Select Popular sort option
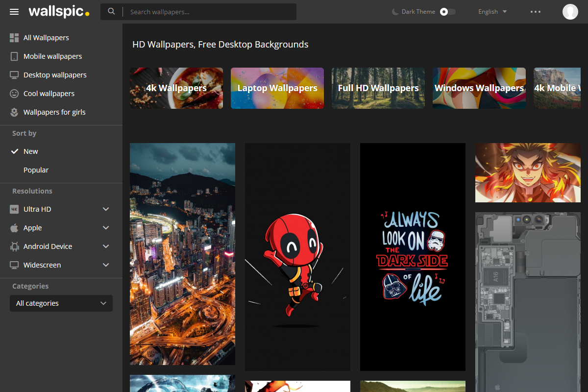Screen dimensions: 588x392 pos(36,170)
